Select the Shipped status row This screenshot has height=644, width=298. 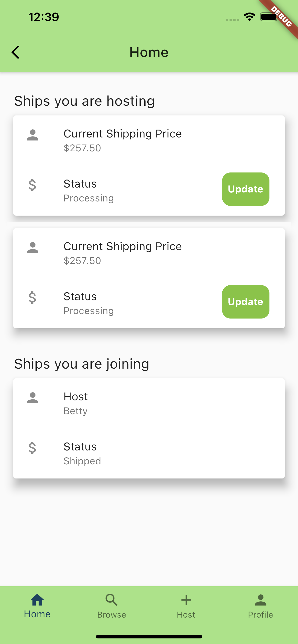coord(149,453)
